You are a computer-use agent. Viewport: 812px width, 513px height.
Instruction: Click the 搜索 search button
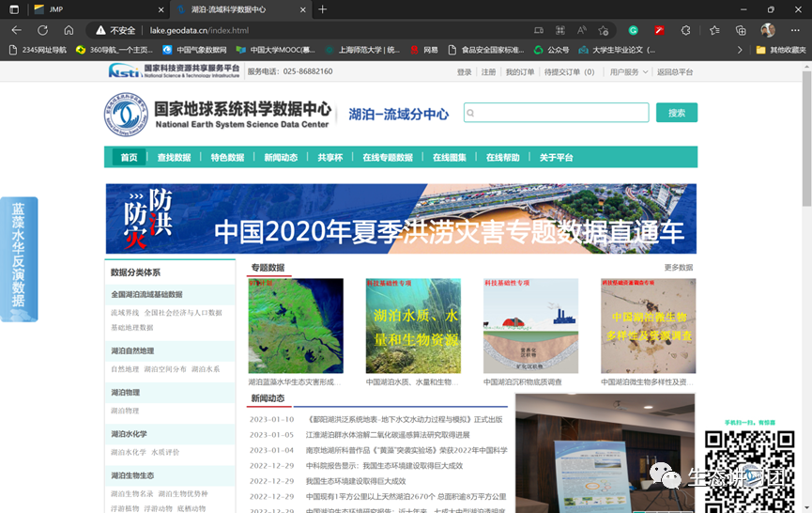tap(676, 113)
